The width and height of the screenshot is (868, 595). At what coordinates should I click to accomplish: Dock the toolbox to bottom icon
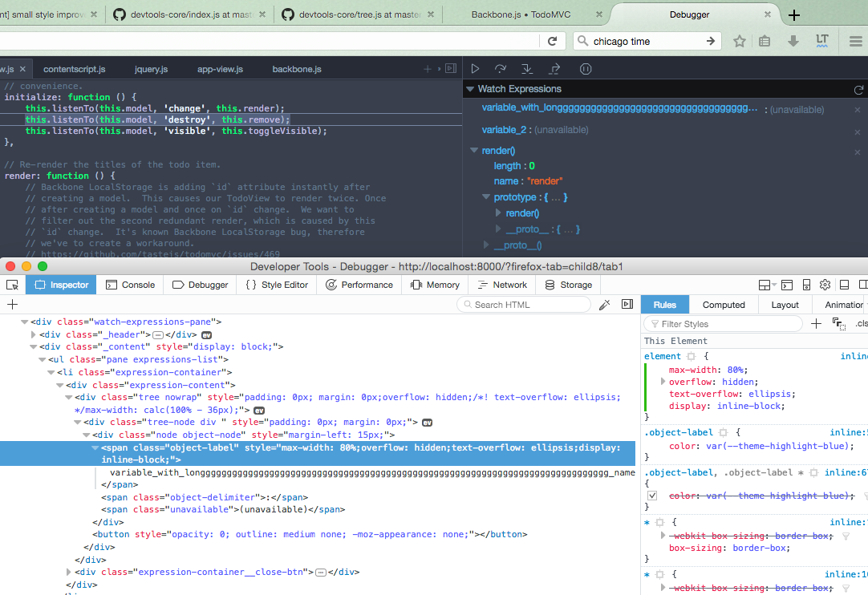[x=844, y=285]
